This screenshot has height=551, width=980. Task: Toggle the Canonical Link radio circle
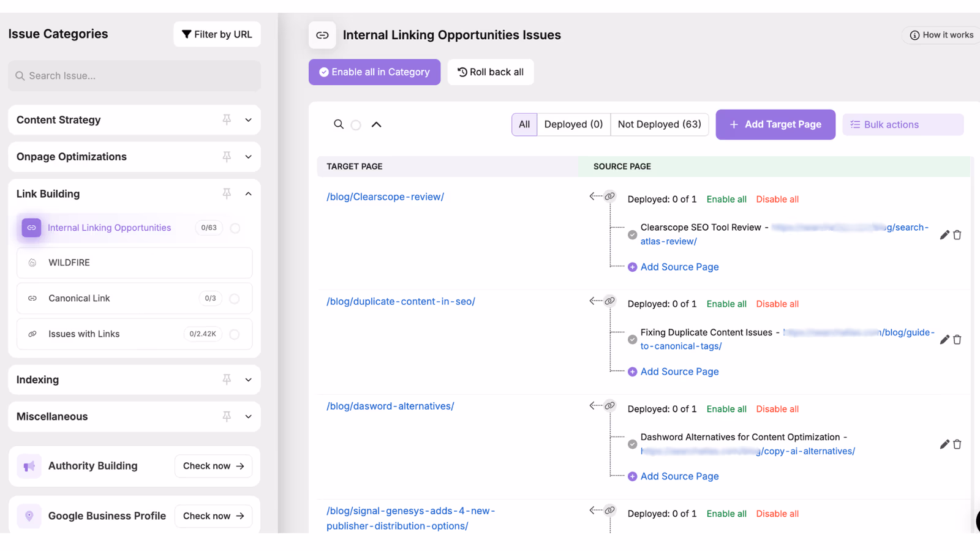pos(235,299)
